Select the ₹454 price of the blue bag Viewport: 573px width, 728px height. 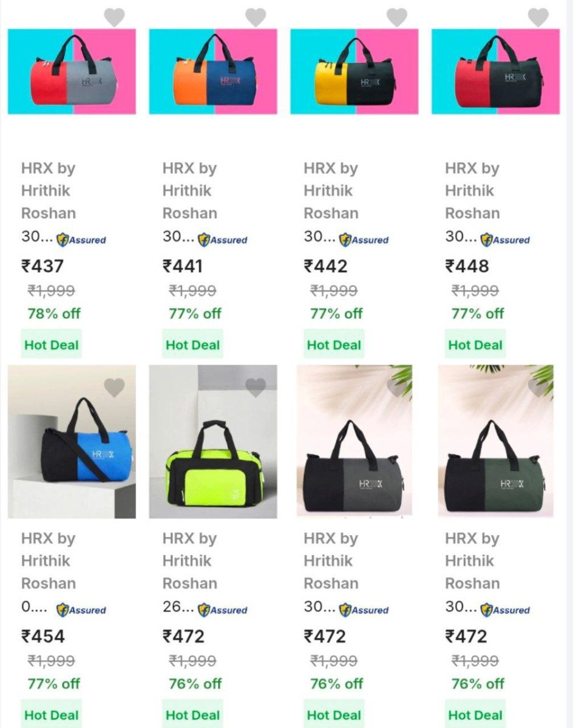[43, 636]
